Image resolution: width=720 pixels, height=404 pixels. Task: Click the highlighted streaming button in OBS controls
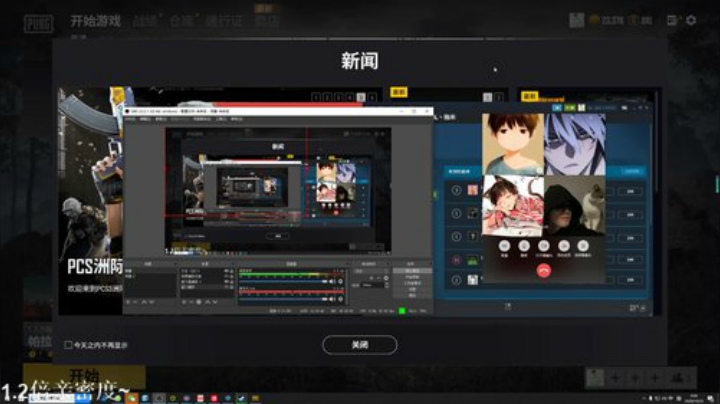412,270
